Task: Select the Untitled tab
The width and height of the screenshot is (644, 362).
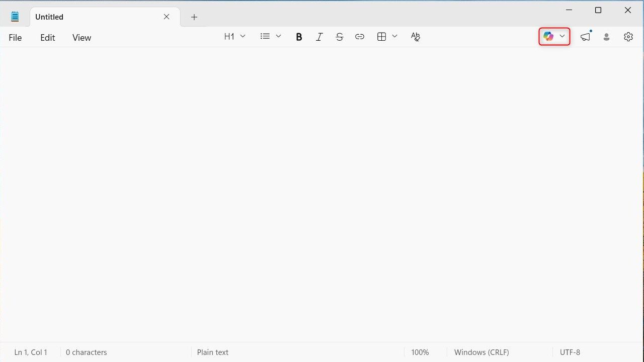Action: click(105, 17)
